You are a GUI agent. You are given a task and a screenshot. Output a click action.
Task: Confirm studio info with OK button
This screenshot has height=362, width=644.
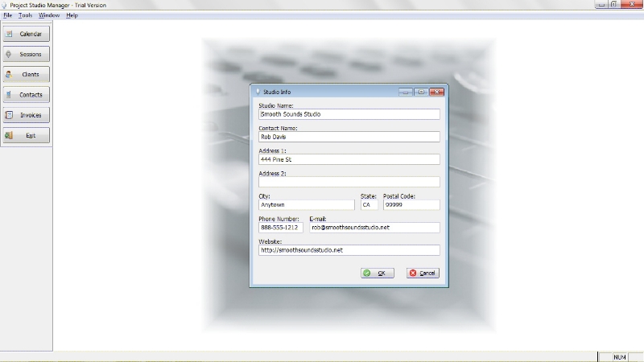pos(378,274)
